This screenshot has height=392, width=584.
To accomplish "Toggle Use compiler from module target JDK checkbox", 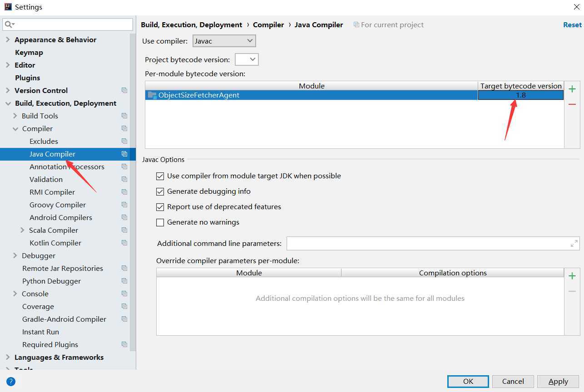I will pyautogui.click(x=160, y=176).
